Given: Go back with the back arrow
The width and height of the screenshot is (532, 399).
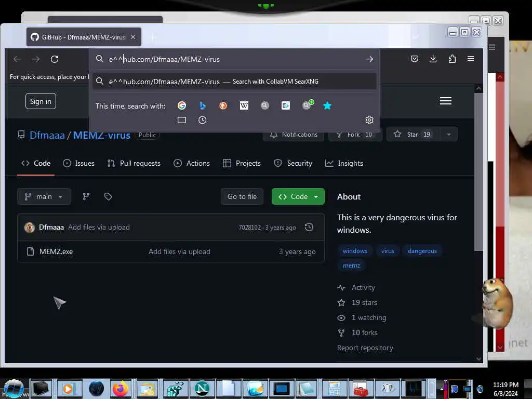Looking at the screenshot, I should (17, 59).
